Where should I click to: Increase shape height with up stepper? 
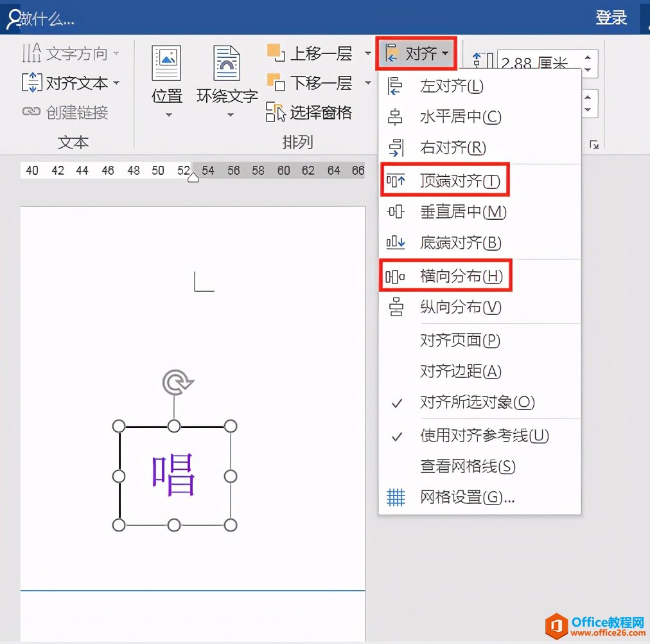click(588, 57)
